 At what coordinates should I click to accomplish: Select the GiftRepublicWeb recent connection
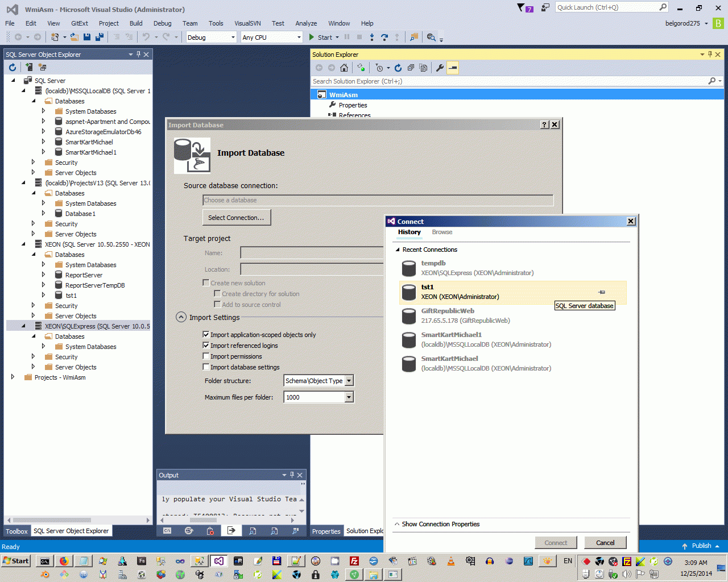pos(513,316)
